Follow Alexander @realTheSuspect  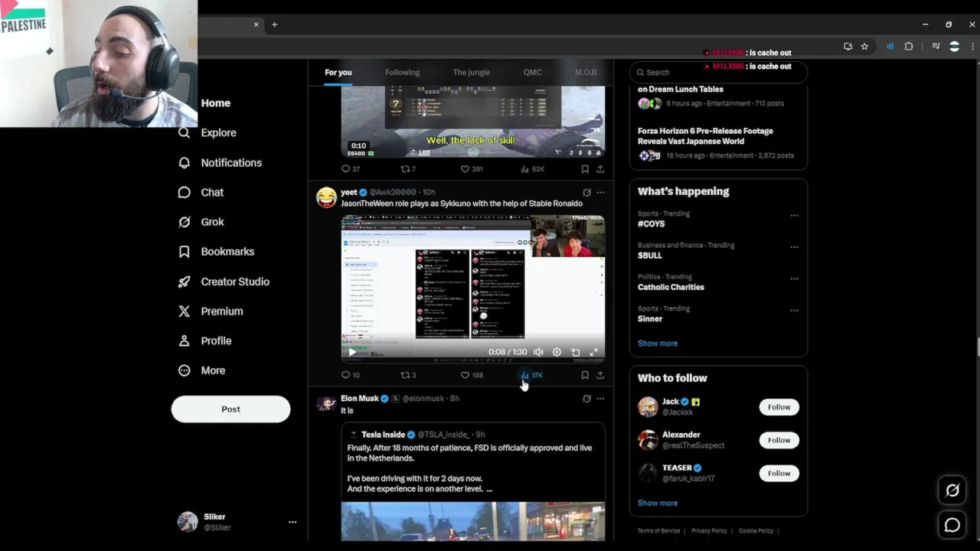coord(779,440)
